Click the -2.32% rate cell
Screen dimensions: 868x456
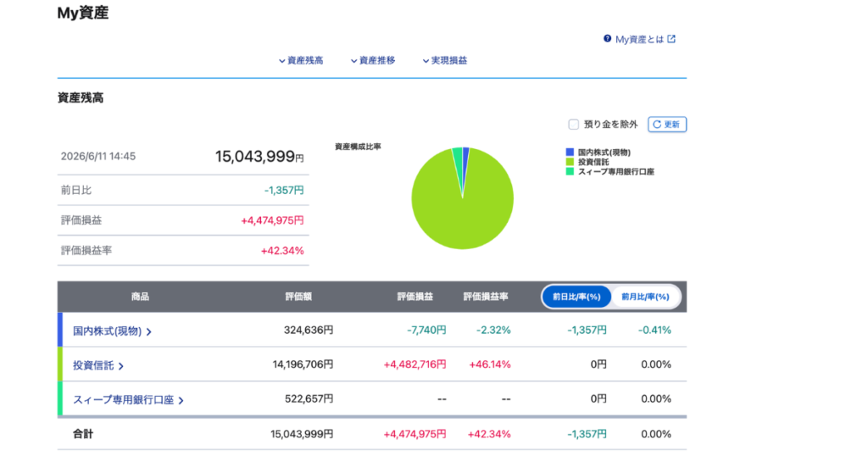click(493, 330)
